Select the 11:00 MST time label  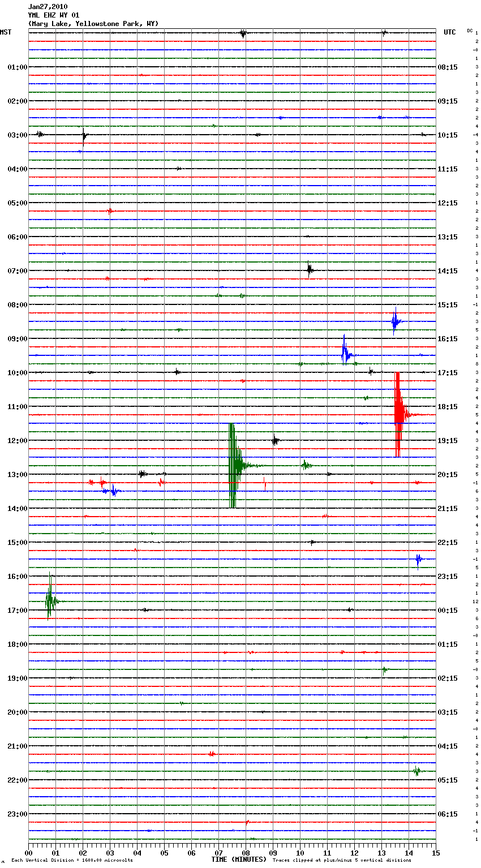[x=17, y=407]
